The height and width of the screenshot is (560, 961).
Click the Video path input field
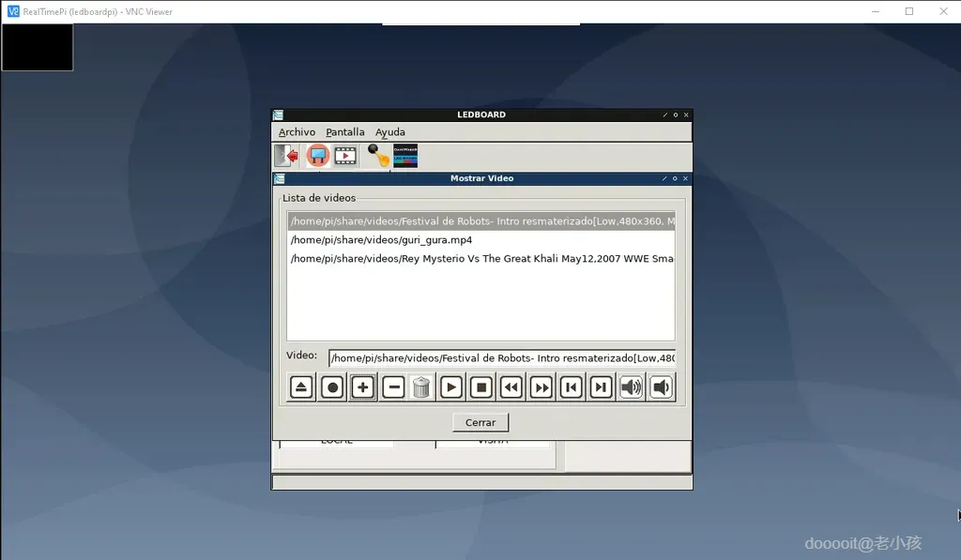tap(502, 357)
